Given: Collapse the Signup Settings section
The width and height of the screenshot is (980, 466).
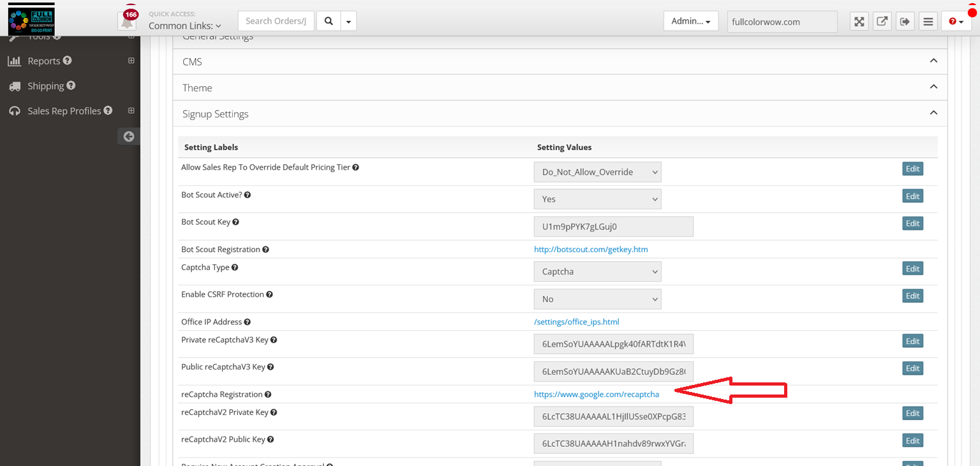Looking at the screenshot, I should coord(933,113).
